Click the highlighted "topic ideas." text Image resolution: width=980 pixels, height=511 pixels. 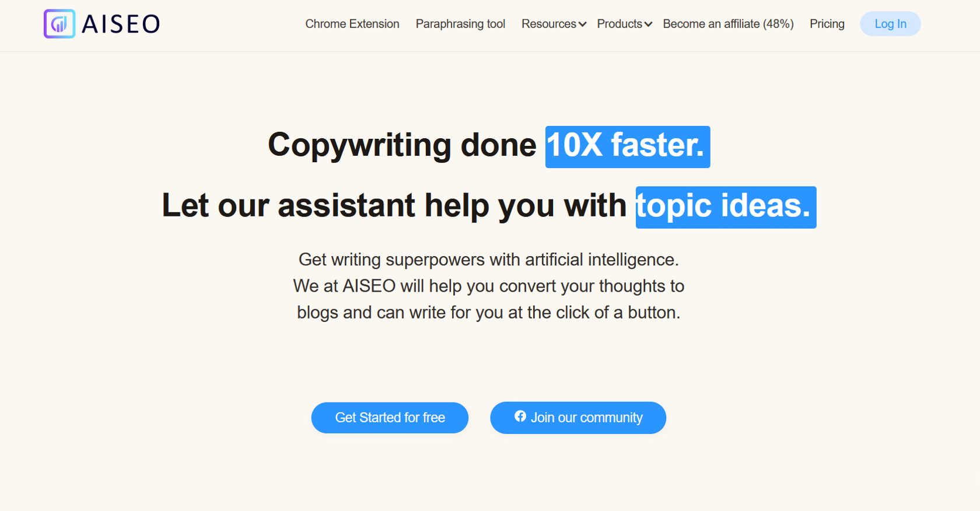click(x=725, y=206)
